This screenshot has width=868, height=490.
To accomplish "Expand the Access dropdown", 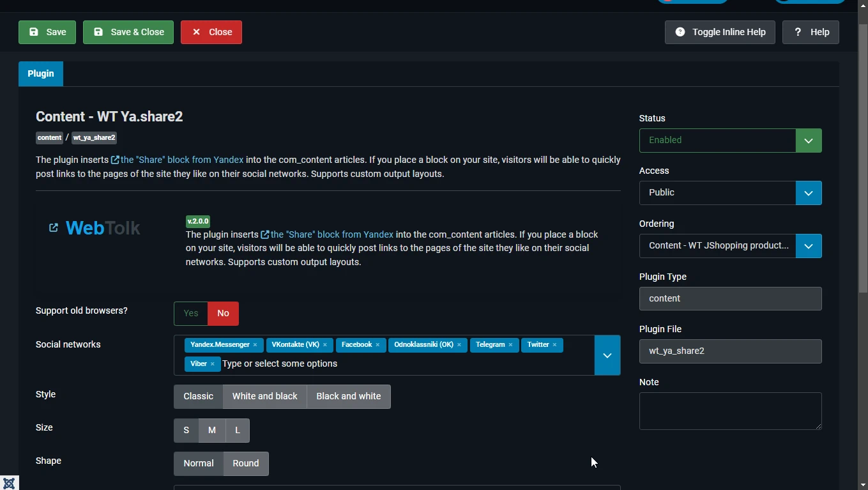I will tap(730, 193).
